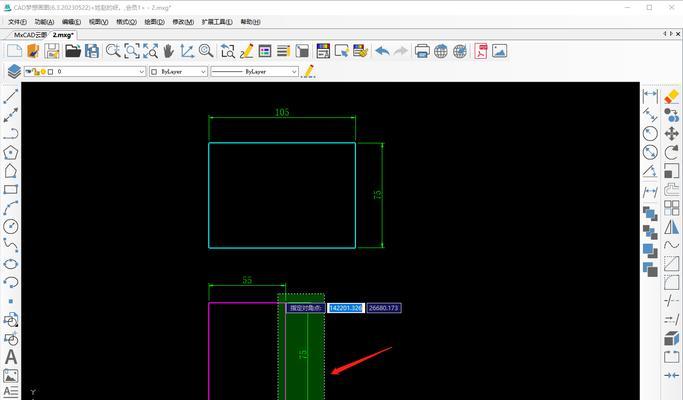
Task: Activate the Pan hand tool
Action: pyautogui.click(x=169, y=51)
